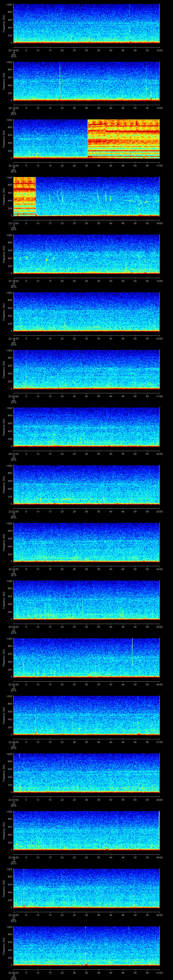173x980 pixels.
Task: Click the 22:18:00 start time label
Action: [x=14, y=281]
